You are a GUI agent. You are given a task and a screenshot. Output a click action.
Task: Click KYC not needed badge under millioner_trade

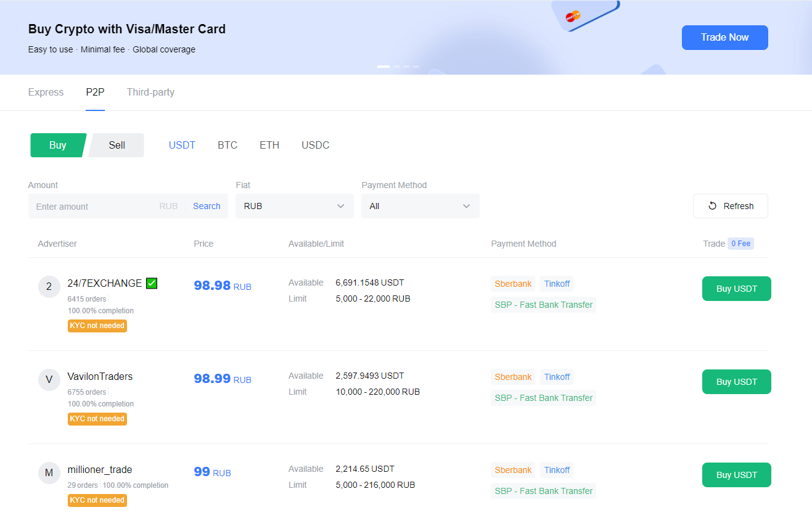97,500
